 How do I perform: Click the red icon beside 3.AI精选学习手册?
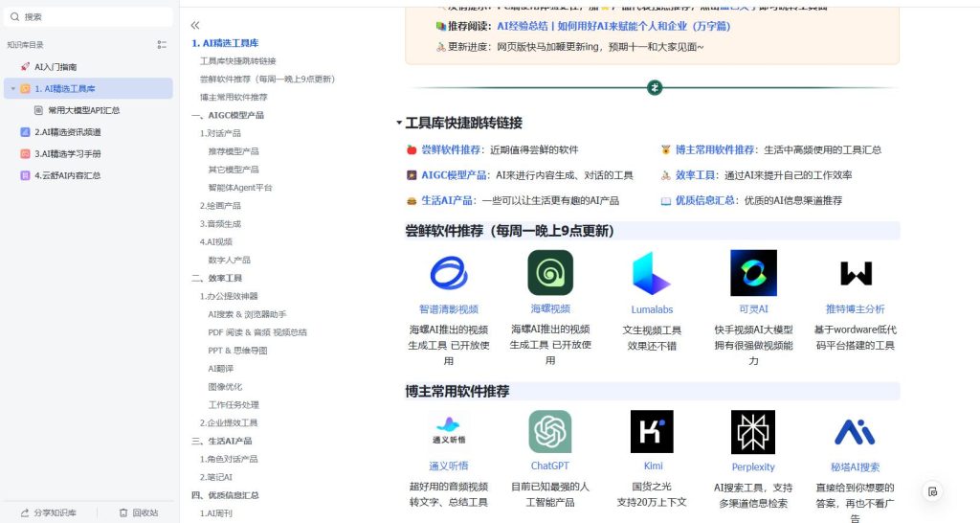(x=25, y=153)
